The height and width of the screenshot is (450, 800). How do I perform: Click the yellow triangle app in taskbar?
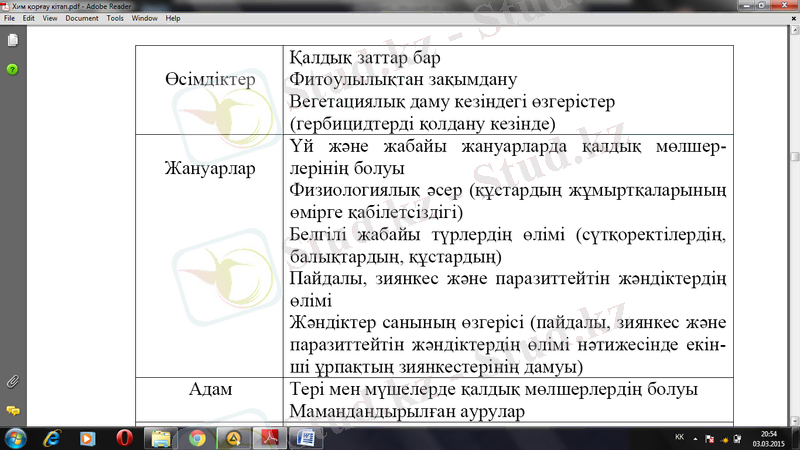pos(234,439)
